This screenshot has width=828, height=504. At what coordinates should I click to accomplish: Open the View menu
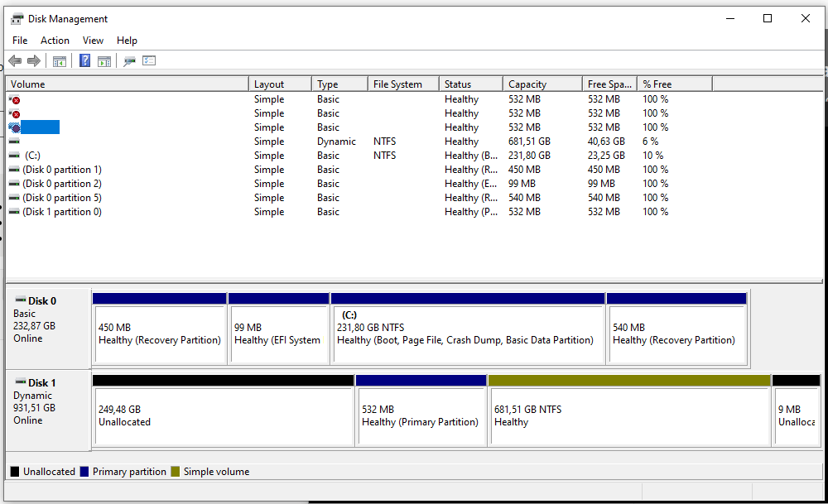(93, 41)
